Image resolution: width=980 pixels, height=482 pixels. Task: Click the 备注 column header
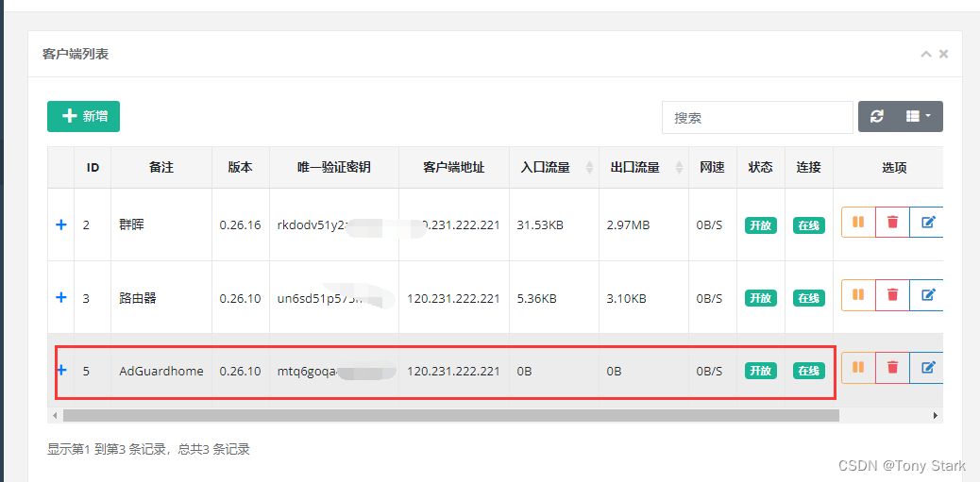161,167
